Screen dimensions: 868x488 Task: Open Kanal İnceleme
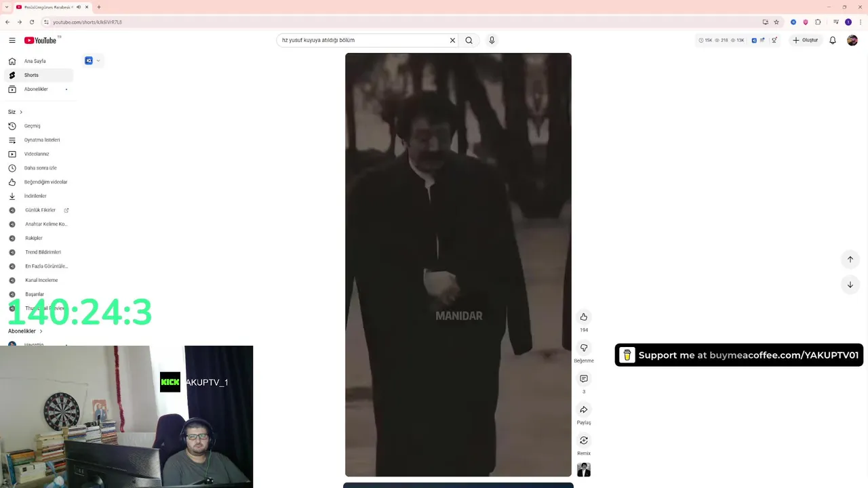click(x=39, y=280)
